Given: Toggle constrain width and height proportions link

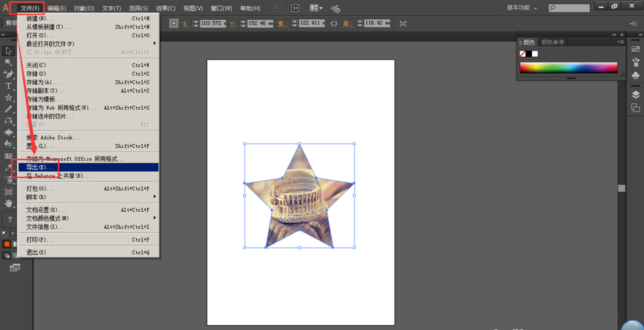Looking at the screenshot, I should [x=334, y=23].
